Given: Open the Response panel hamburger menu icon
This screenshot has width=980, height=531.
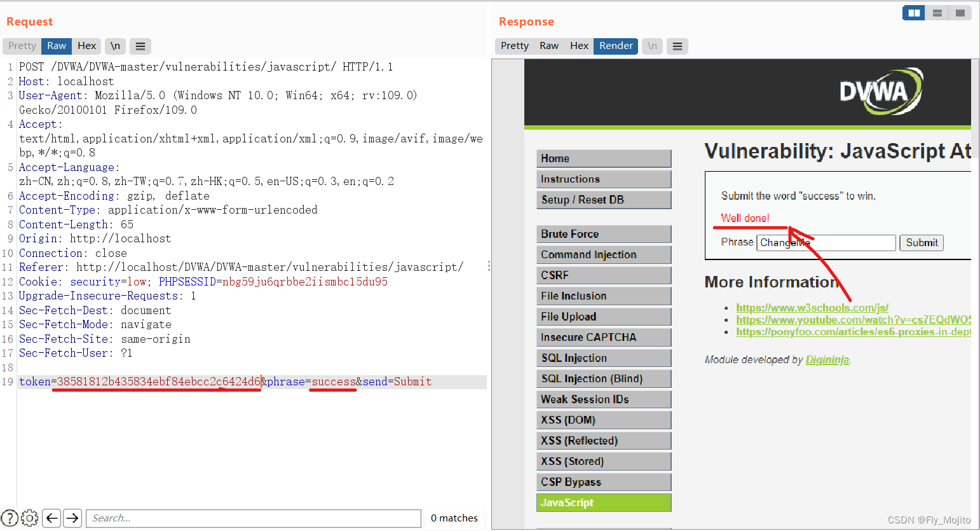Looking at the screenshot, I should 677,46.
